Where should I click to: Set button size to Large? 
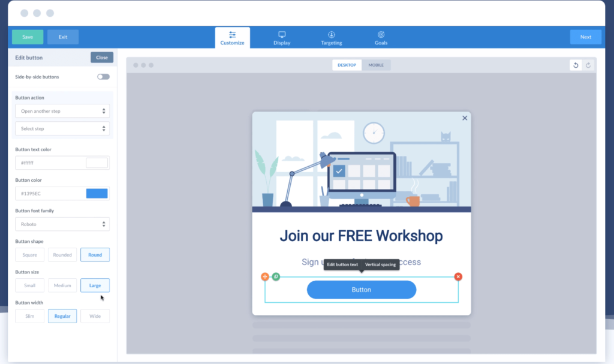(95, 285)
